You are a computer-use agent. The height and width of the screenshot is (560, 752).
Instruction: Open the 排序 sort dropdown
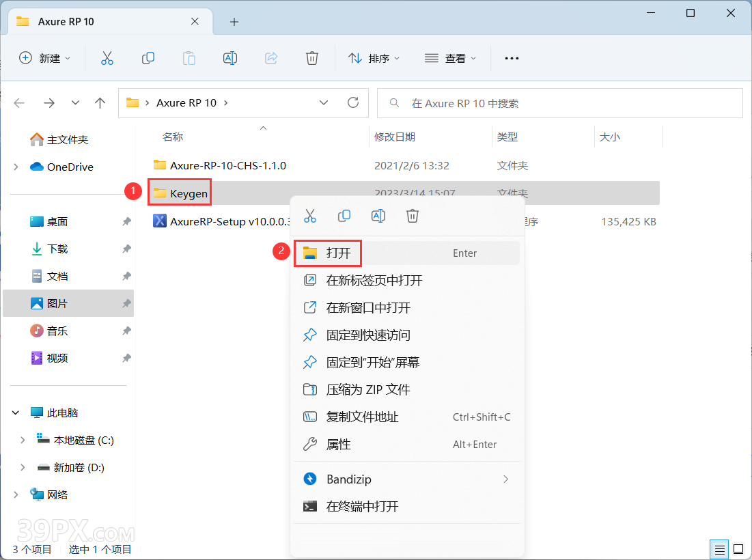[374, 59]
